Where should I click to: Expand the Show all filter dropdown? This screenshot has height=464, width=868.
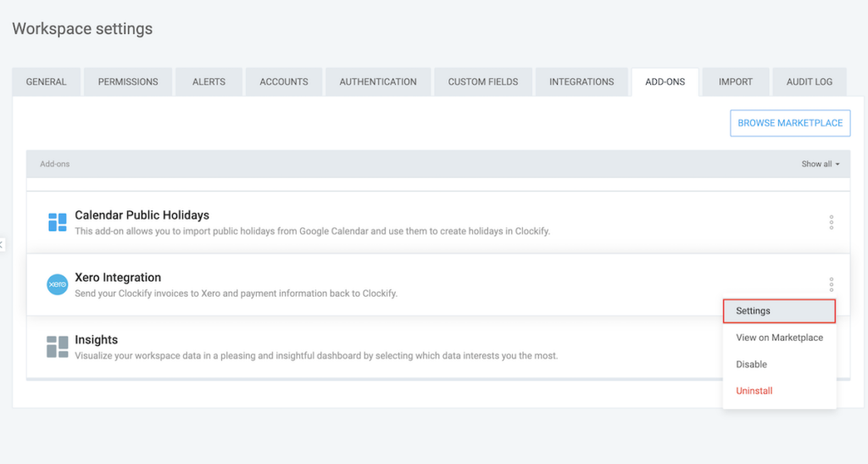pyautogui.click(x=820, y=164)
